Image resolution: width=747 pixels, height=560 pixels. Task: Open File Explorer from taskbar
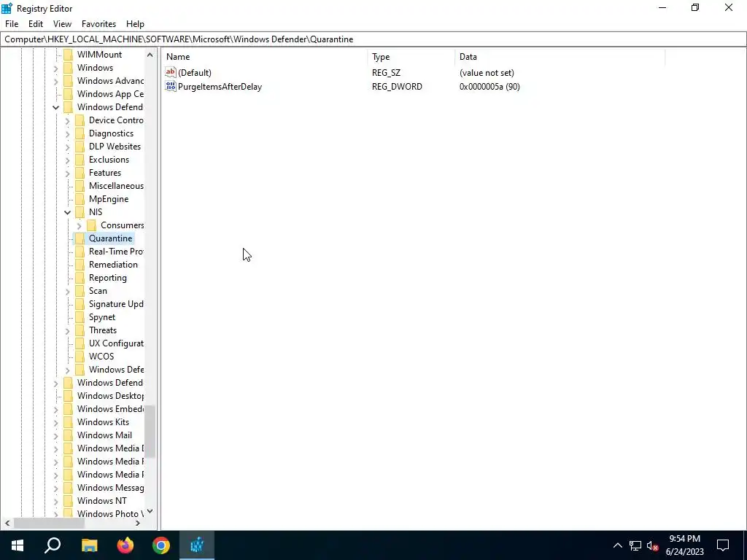point(89,545)
